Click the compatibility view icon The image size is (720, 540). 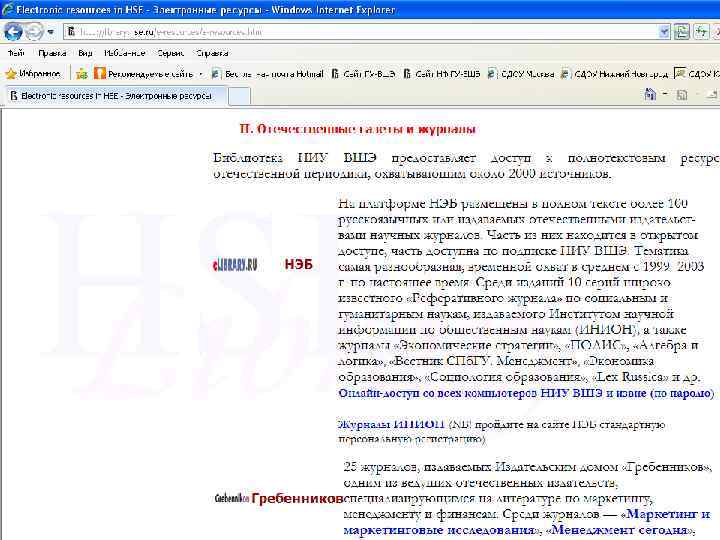[682, 32]
